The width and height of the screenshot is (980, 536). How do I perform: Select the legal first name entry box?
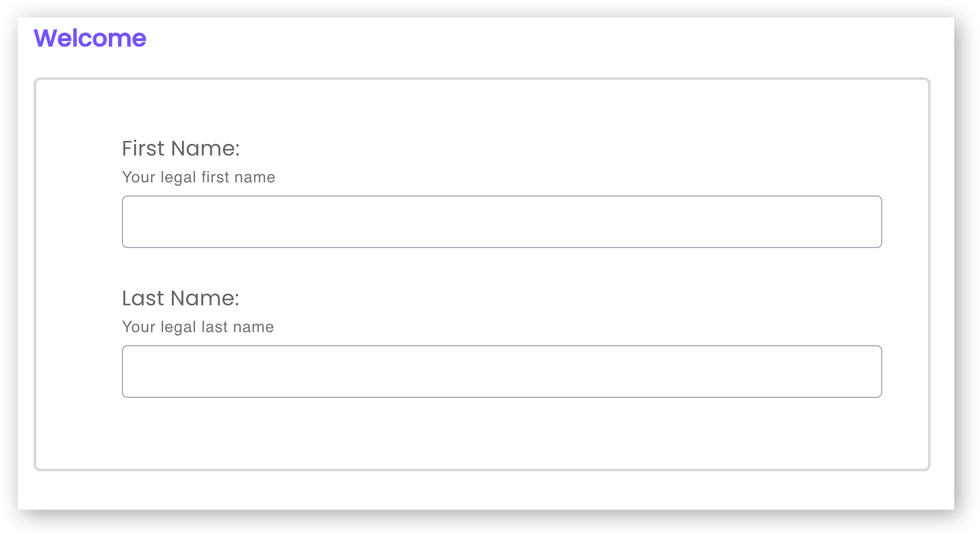[x=502, y=222]
